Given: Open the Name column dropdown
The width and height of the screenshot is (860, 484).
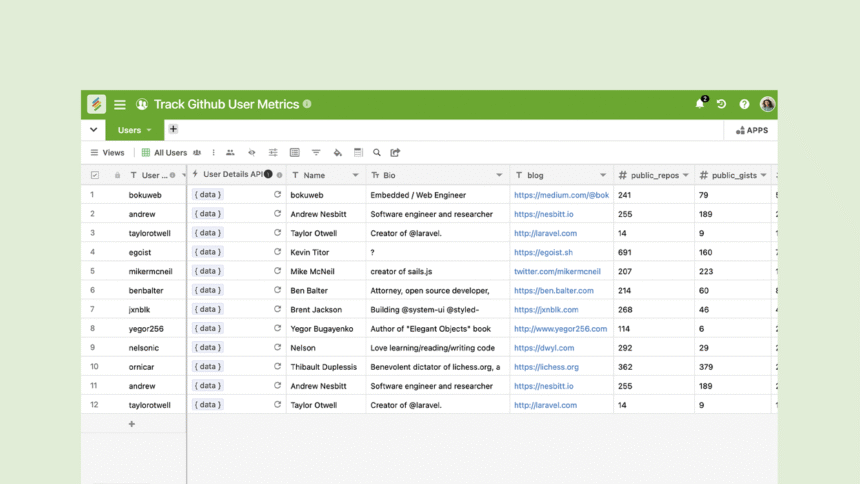Looking at the screenshot, I should pyautogui.click(x=355, y=175).
